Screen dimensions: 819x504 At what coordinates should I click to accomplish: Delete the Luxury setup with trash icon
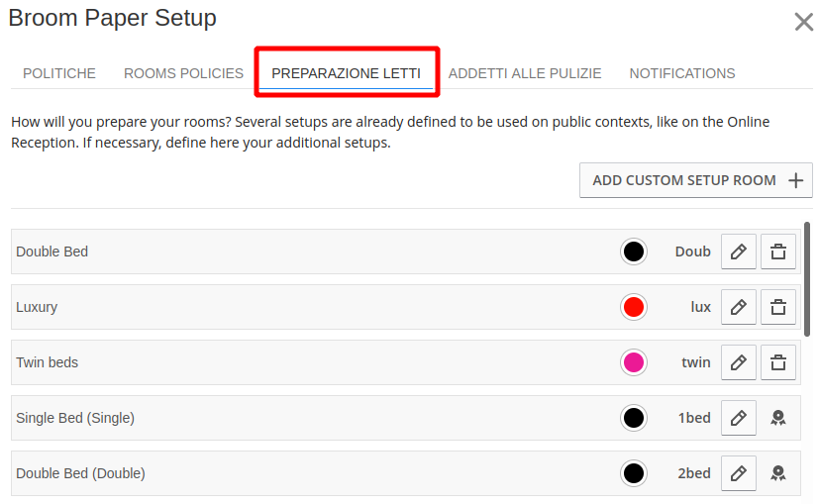coord(777,307)
